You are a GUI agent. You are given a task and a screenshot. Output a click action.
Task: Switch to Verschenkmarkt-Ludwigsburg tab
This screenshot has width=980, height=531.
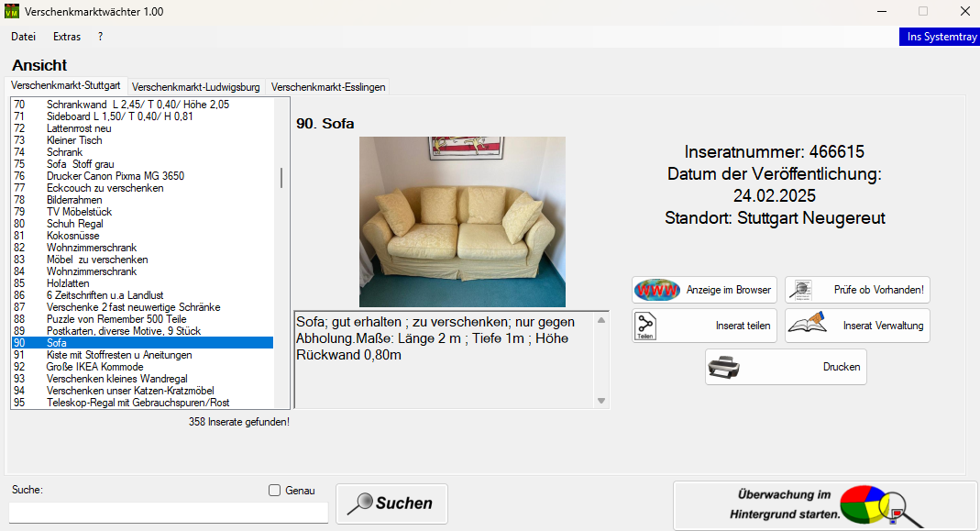click(x=195, y=87)
